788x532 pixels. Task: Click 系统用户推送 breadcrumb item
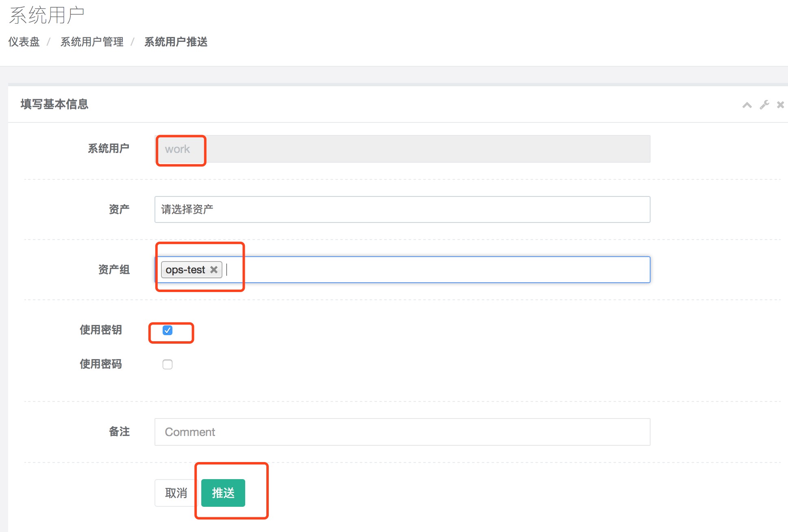pos(176,42)
